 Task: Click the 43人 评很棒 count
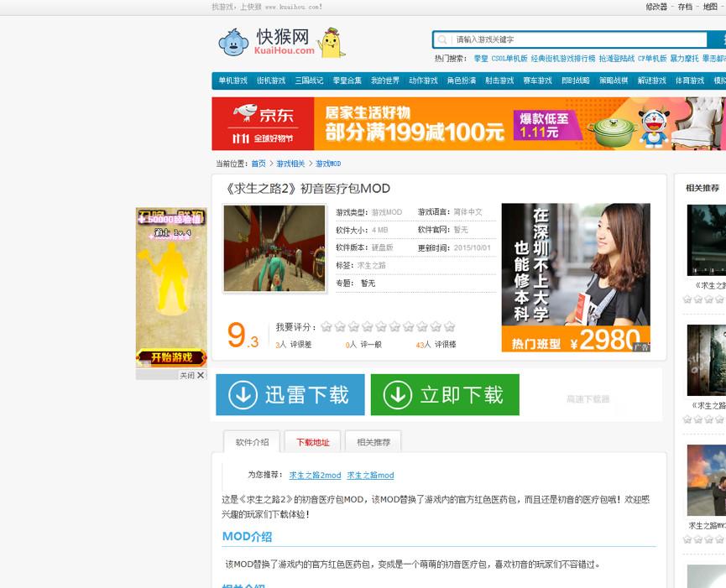[436, 345]
